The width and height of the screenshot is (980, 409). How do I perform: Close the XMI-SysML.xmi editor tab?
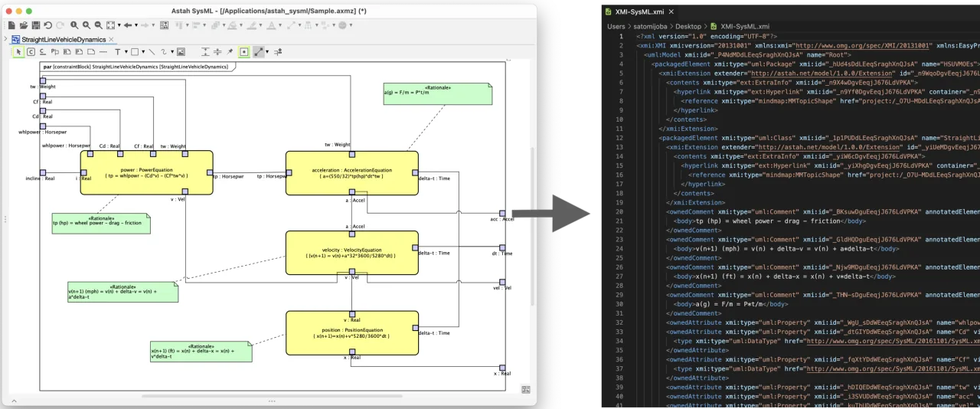(x=671, y=11)
